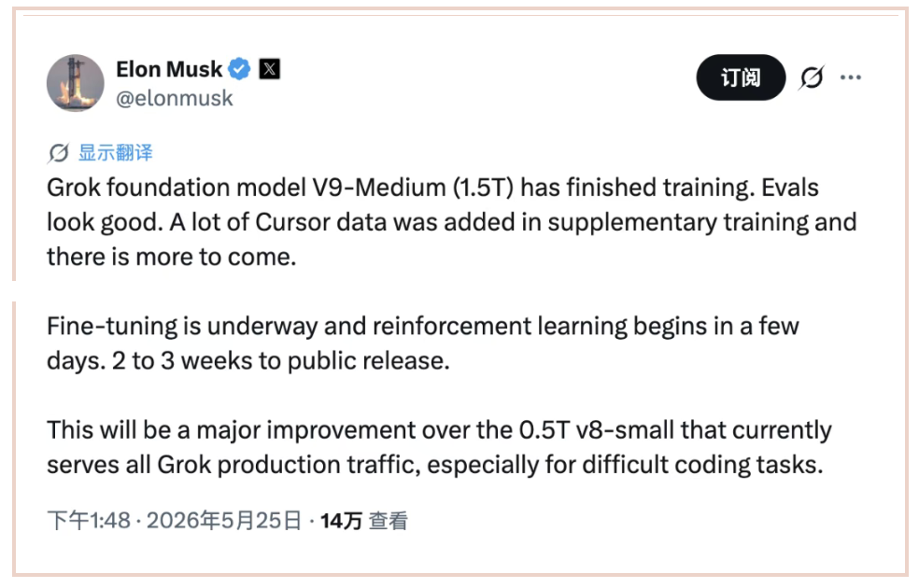This screenshot has width=919, height=588.
Task: Click the 下午1:48 post timestamp
Action: [89, 520]
